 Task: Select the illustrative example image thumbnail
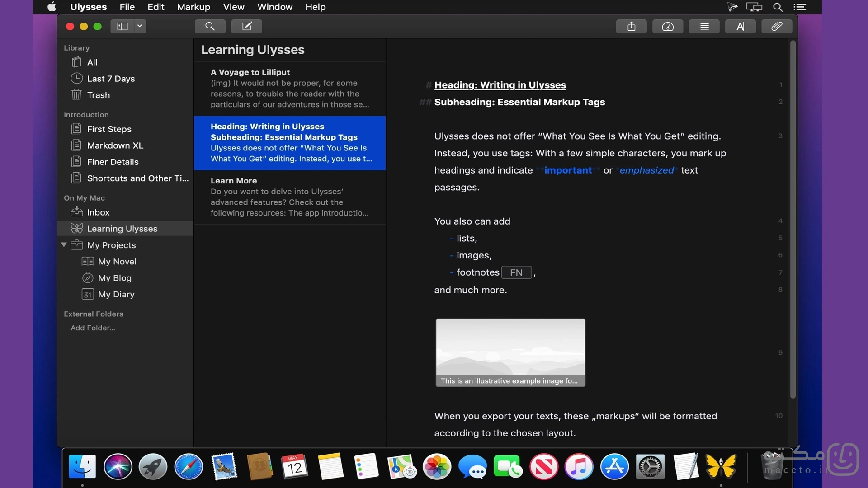coord(510,352)
